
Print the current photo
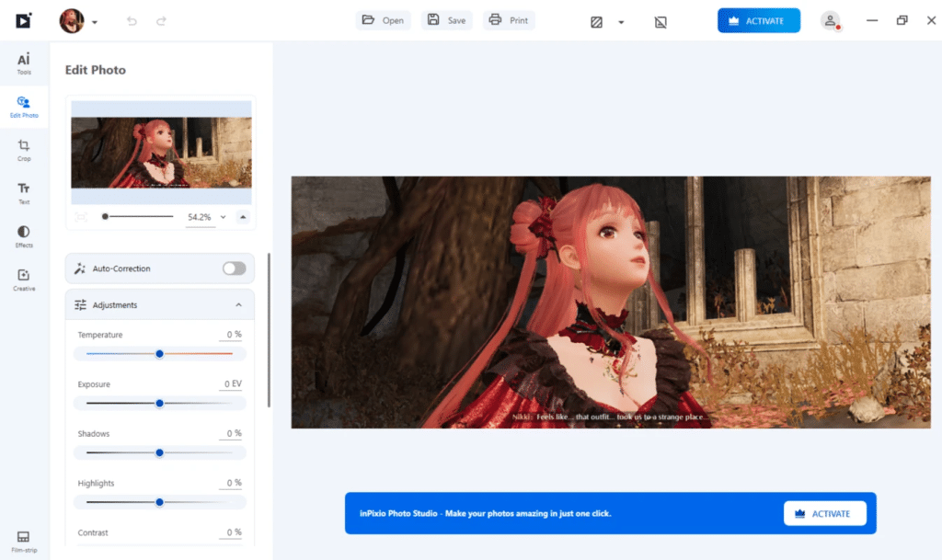(x=509, y=20)
